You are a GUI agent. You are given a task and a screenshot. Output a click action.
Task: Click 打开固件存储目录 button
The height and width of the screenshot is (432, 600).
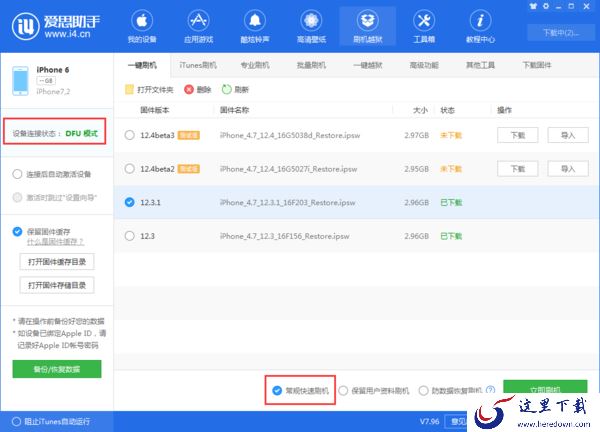pos(57,285)
